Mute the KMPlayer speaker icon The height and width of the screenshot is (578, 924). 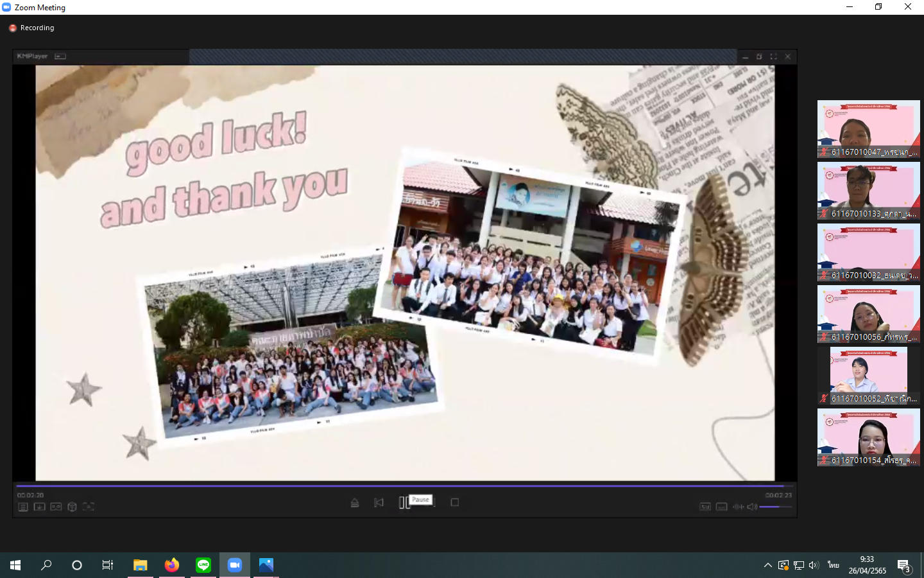pos(752,507)
